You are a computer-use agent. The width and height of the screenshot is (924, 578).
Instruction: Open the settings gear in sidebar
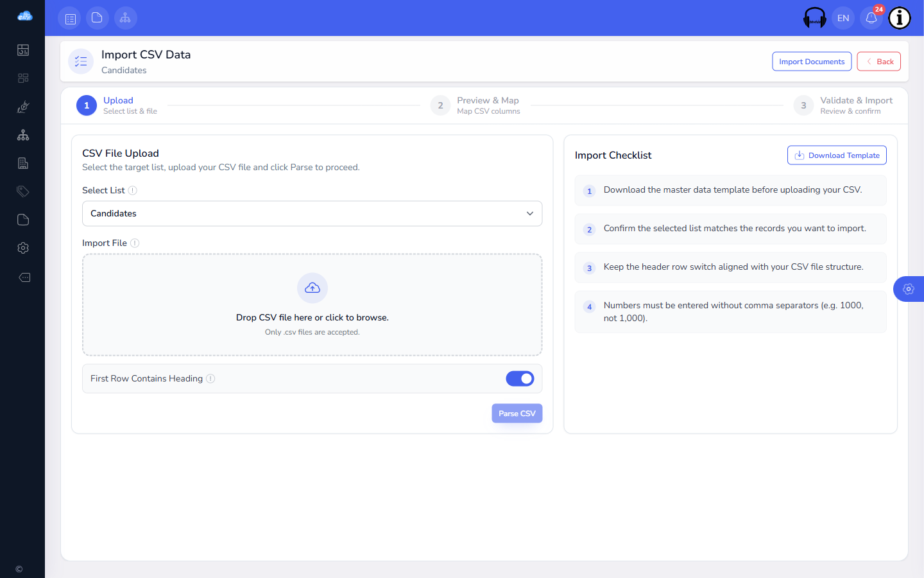tap(23, 248)
